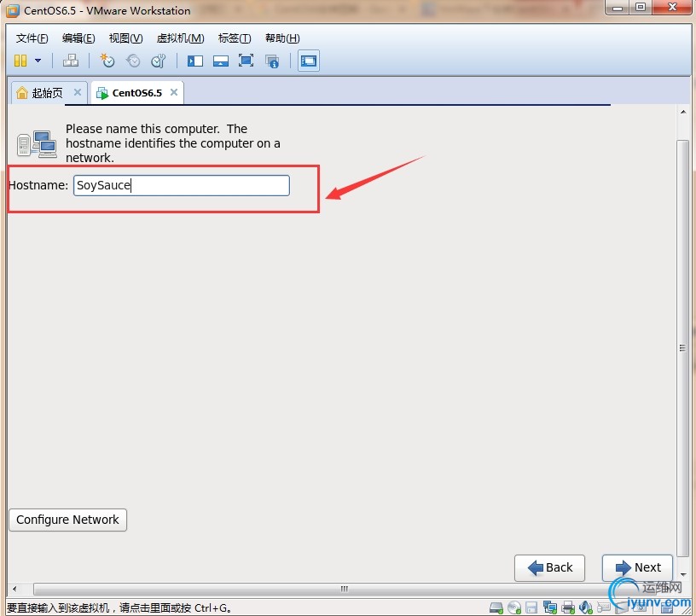Click the yellow suspend (pause) VM toolbar icon
Screen dimensions: 696x616
coord(20,61)
